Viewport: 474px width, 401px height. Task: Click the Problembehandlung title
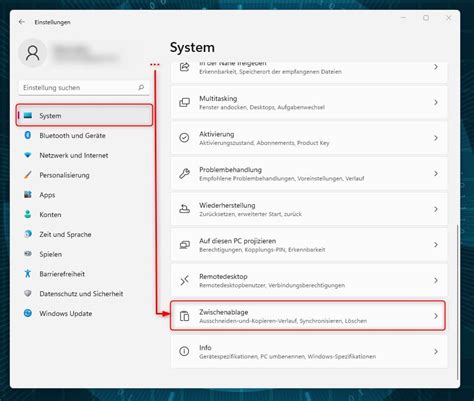click(x=230, y=170)
